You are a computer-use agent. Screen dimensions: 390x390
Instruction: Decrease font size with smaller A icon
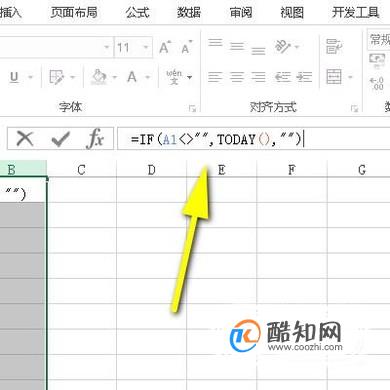[187, 48]
